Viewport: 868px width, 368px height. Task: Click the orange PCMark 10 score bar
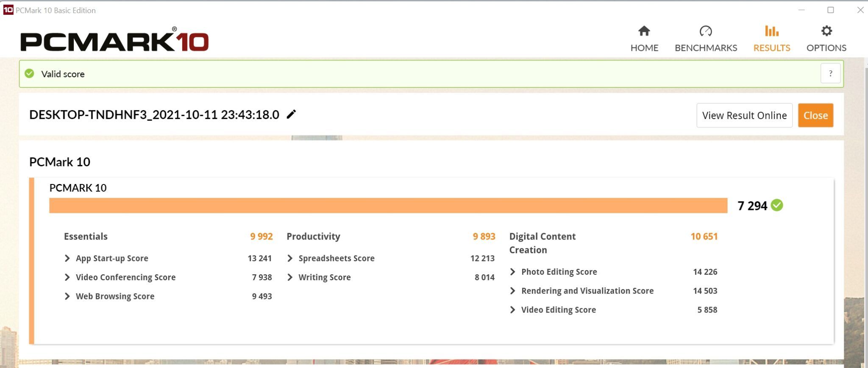388,206
